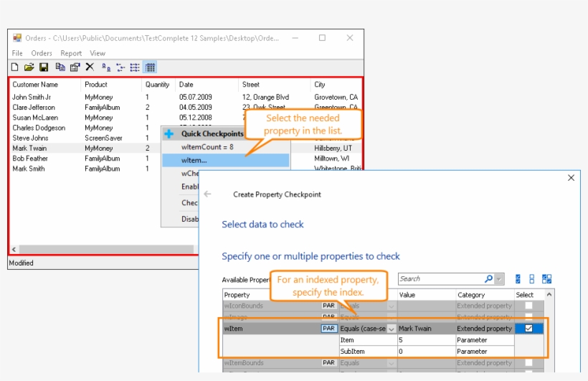Click the Delete X toolbar icon

90,67
